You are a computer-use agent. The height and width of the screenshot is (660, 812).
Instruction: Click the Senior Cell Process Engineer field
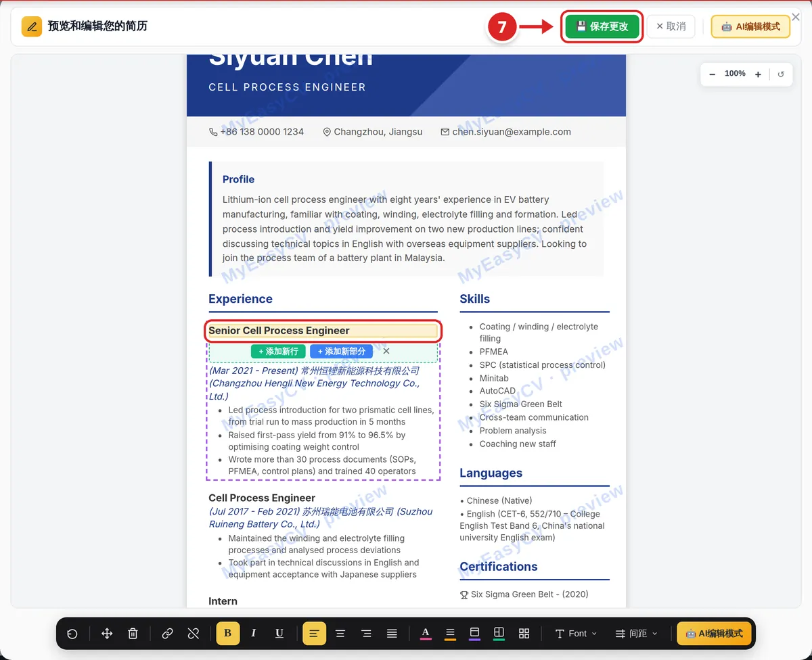(x=323, y=331)
